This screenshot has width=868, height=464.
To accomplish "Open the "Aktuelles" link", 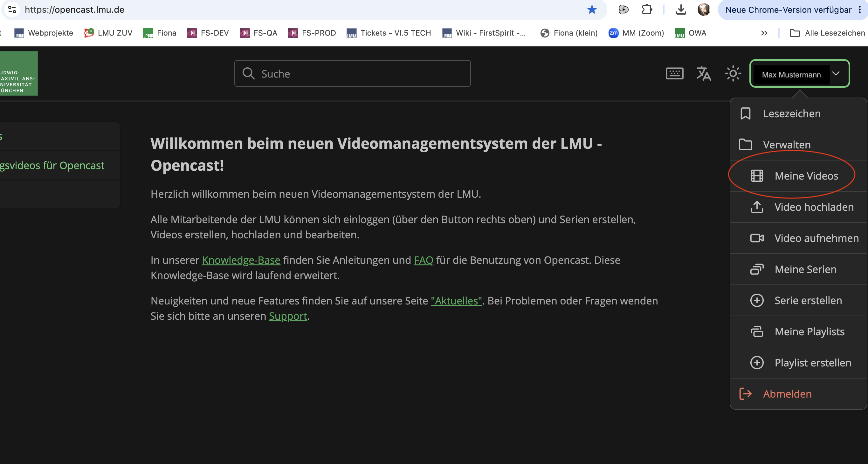I will [x=456, y=301].
